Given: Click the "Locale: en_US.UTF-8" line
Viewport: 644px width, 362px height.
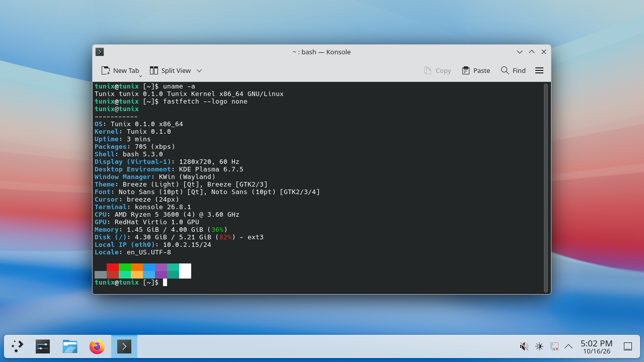Looking at the screenshot, I should click(133, 252).
